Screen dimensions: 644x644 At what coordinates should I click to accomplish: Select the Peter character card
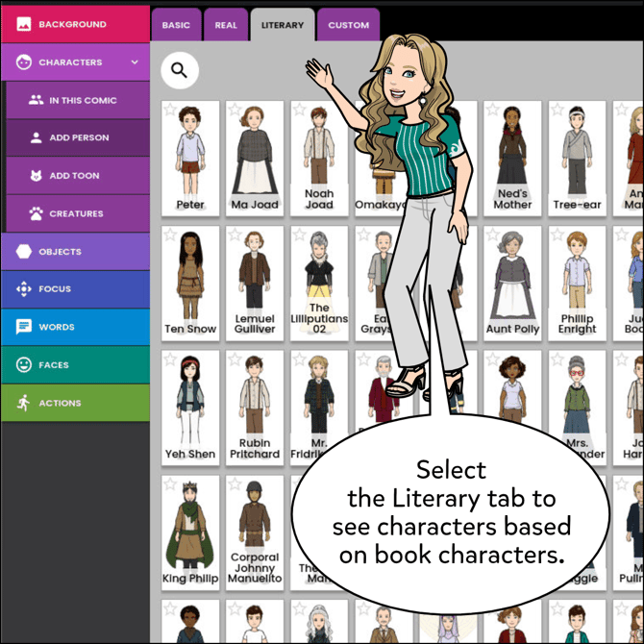pyautogui.click(x=190, y=159)
